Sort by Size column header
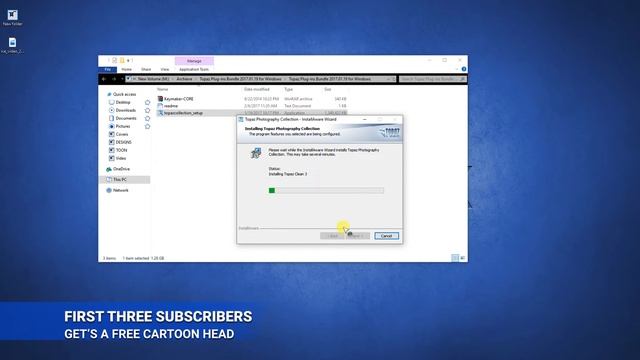The image size is (640, 360). click(327, 89)
